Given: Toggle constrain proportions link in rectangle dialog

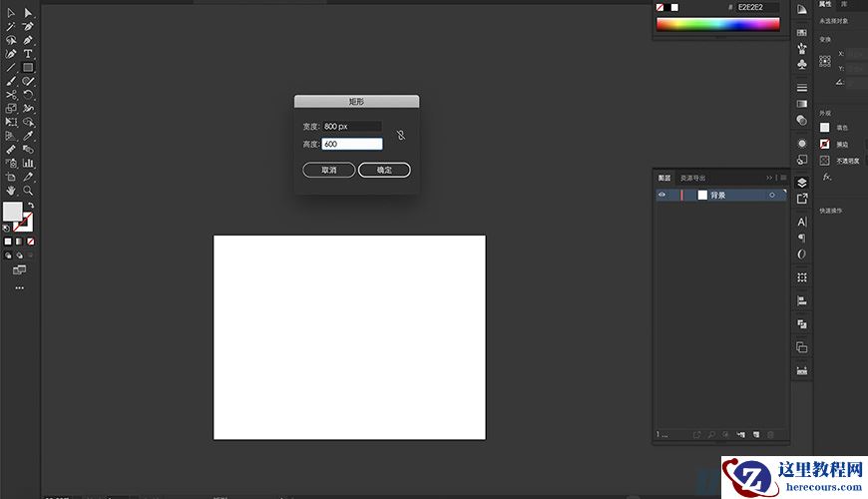Looking at the screenshot, I should pos(401,137).
